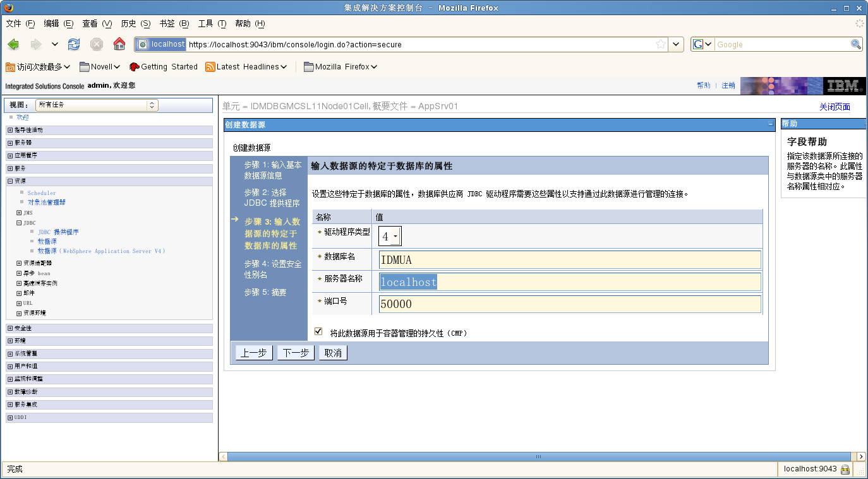Open the 历史 (S) menu
The height and width of the screenshot is (479, 868).
[135, 23]
